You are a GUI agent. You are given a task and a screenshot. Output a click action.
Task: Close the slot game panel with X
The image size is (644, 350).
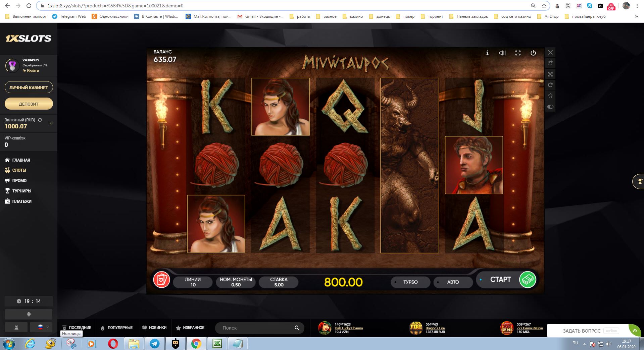click(550, 52)
